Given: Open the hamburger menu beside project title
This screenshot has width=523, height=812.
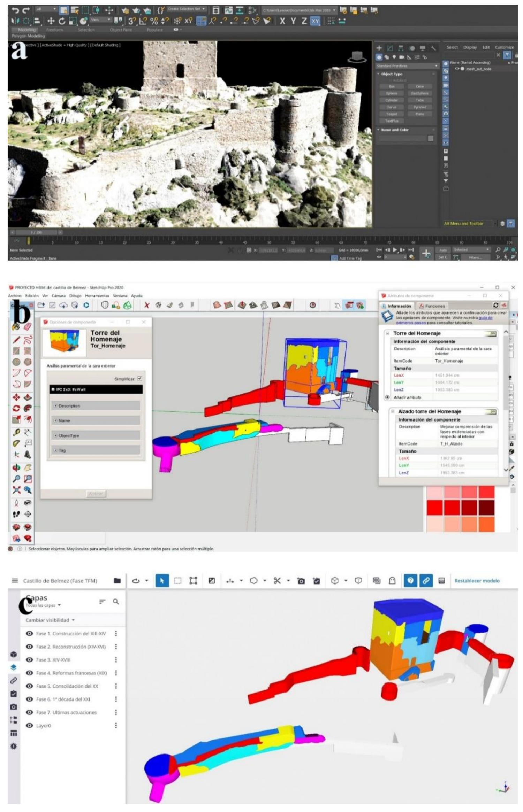Looking at the screenshot, I should 15,580.
